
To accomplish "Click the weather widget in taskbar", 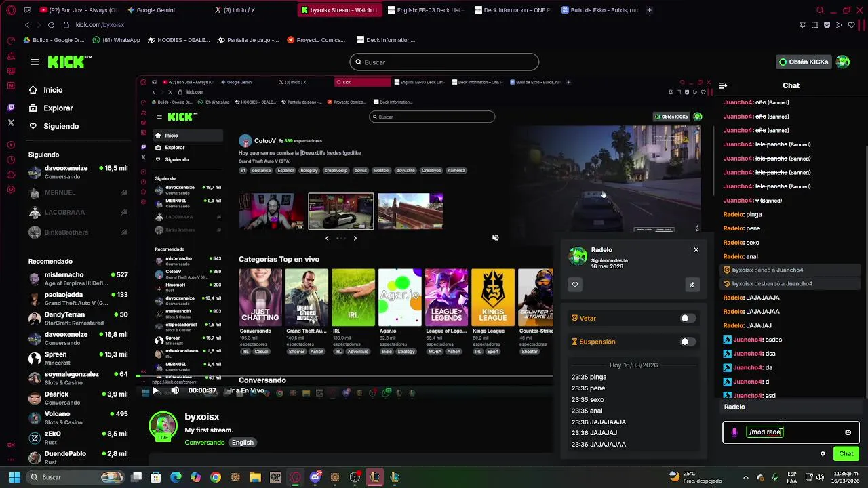I will click(696, 476).
